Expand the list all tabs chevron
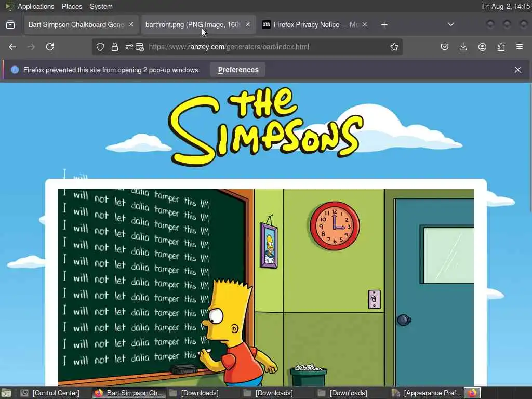532x399 pixels. [450, 24]
